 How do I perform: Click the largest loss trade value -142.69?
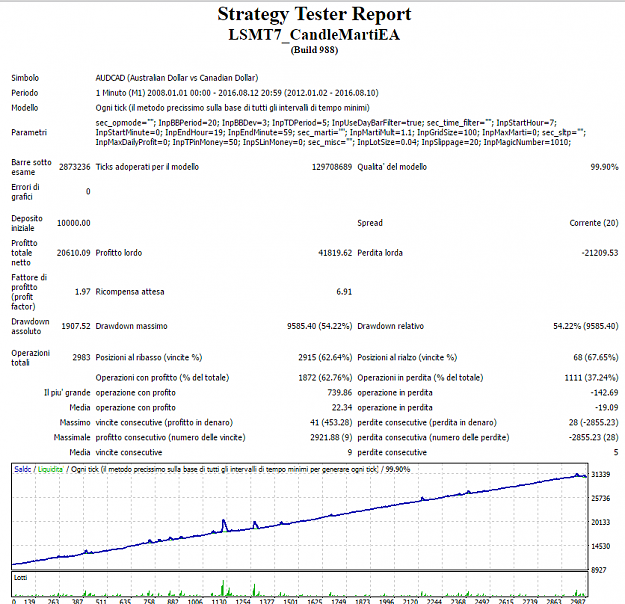click(x=604, y=393)
